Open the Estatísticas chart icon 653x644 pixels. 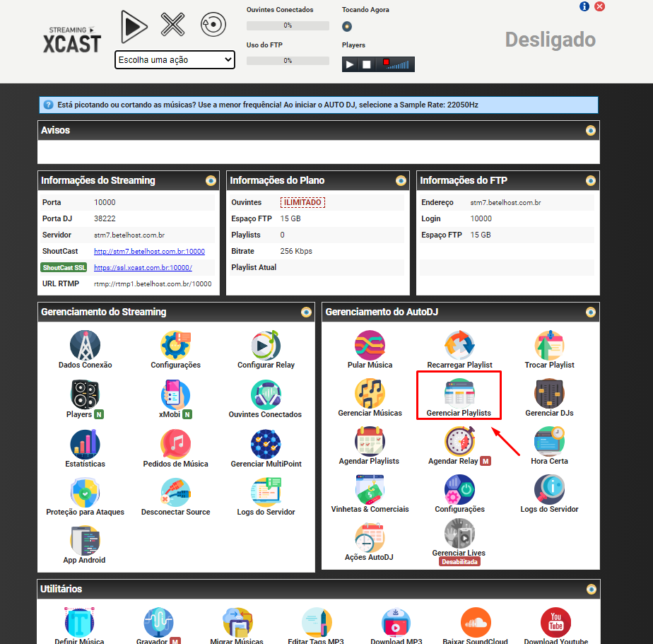[85, 445]
